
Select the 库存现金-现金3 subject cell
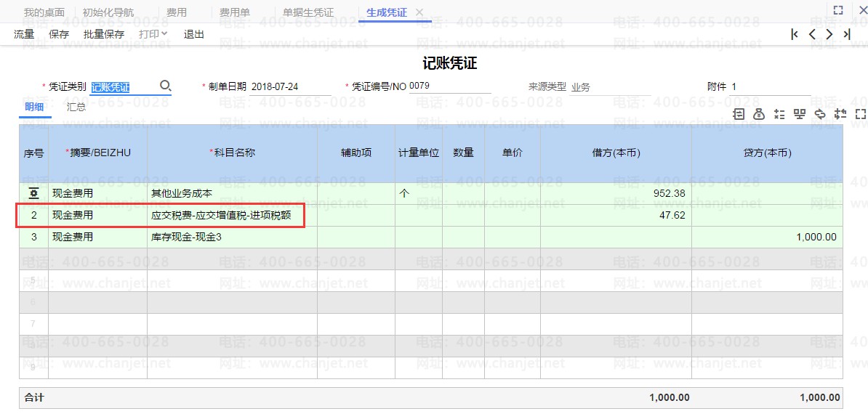click(x=232, y=237)
